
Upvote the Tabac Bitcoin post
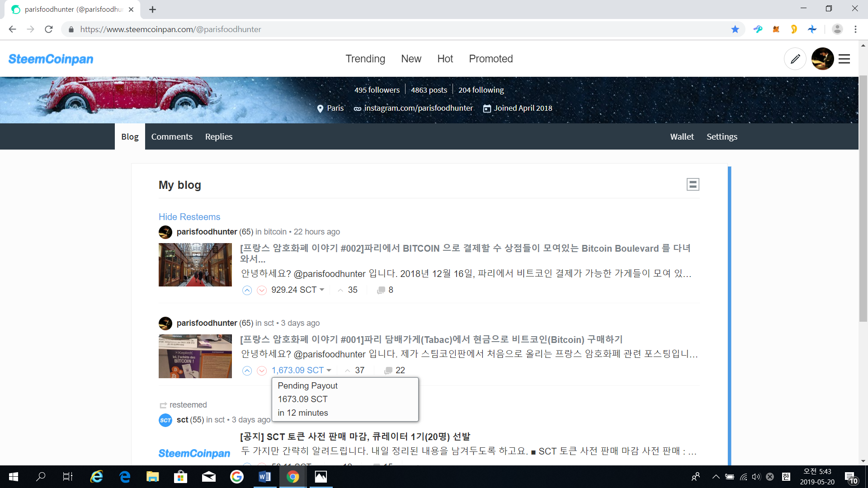click(x=247, y=371)
